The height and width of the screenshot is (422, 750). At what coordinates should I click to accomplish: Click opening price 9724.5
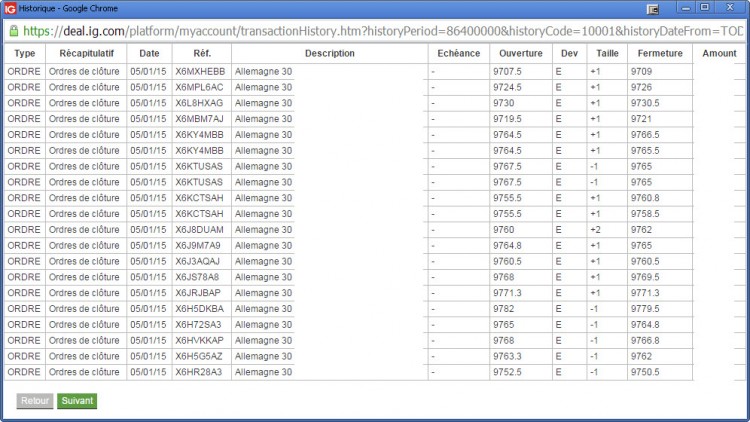[507, 88]
